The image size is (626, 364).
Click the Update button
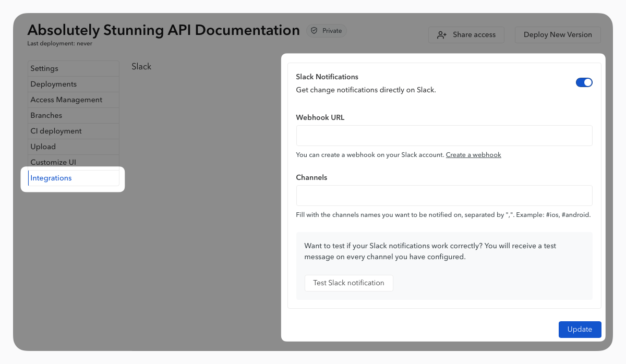tap(580, 330)
